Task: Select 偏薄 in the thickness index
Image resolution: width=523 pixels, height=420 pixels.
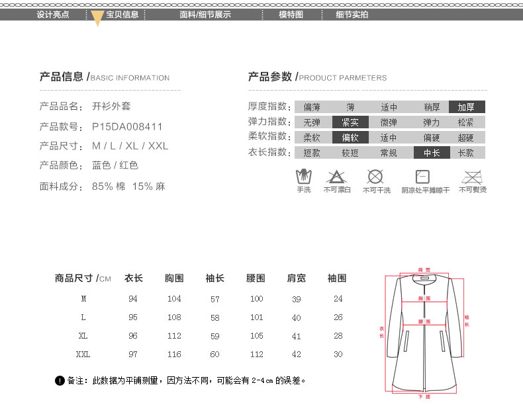Action: (312, 107)
